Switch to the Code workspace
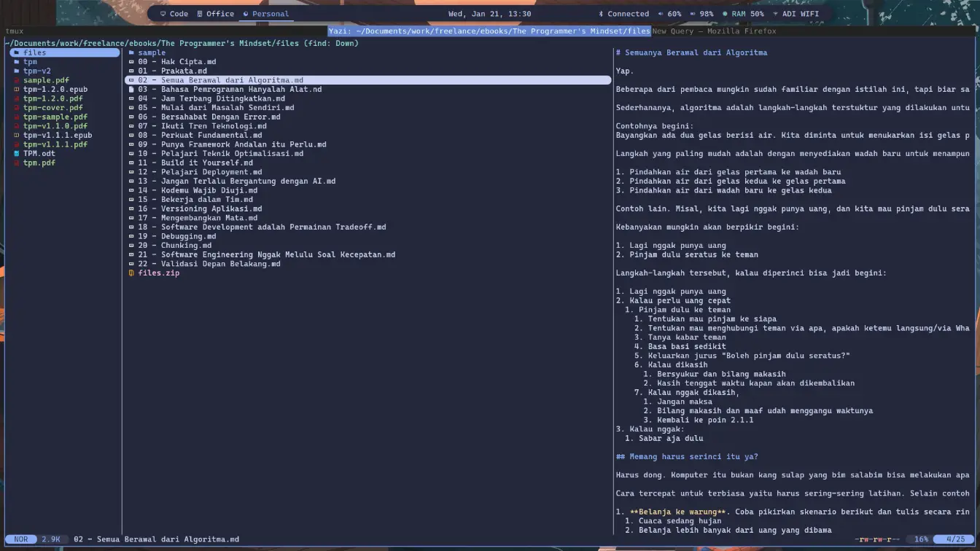 174,14
